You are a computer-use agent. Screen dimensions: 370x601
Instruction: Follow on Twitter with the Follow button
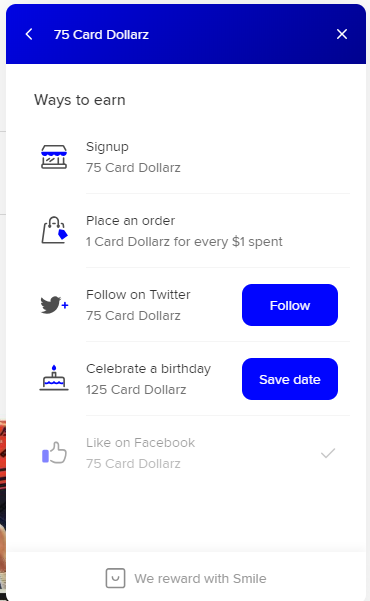point(290,305)
